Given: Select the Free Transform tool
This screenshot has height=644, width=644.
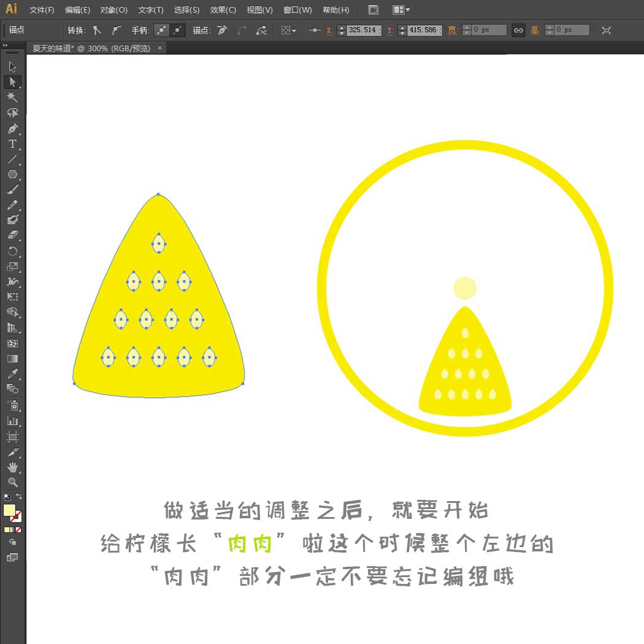Looking at the screenshot, I should 12,296.
